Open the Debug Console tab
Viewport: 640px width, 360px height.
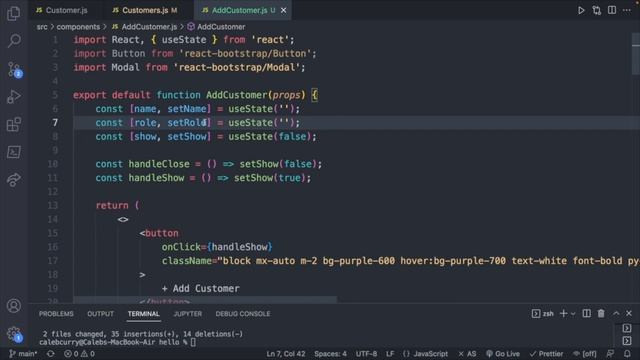click(243, 313)
